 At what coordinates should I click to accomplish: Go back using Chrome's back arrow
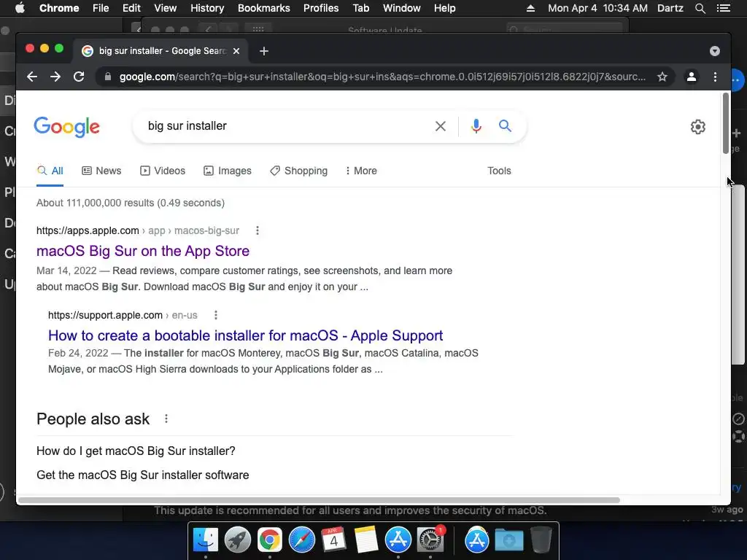[x=32, y=77]
